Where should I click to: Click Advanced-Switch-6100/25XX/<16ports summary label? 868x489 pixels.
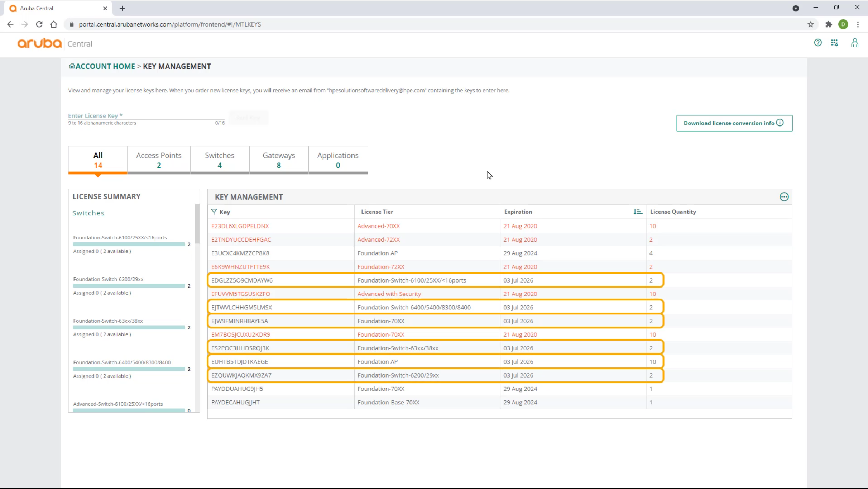(118, 404)
